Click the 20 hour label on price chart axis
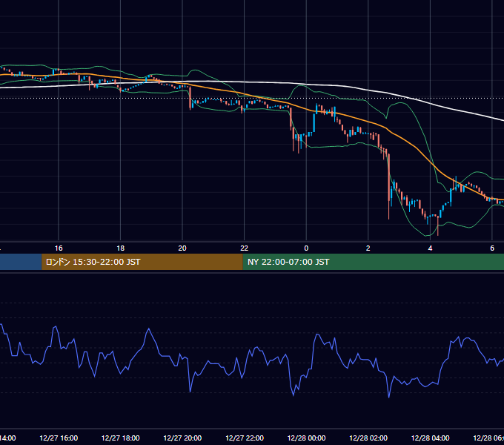Viewport: 504px width, 445px height. [182, 248]
